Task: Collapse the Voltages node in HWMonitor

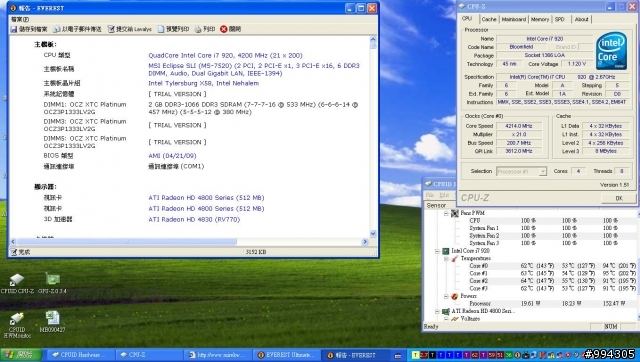Action: (x=446, y=319)
